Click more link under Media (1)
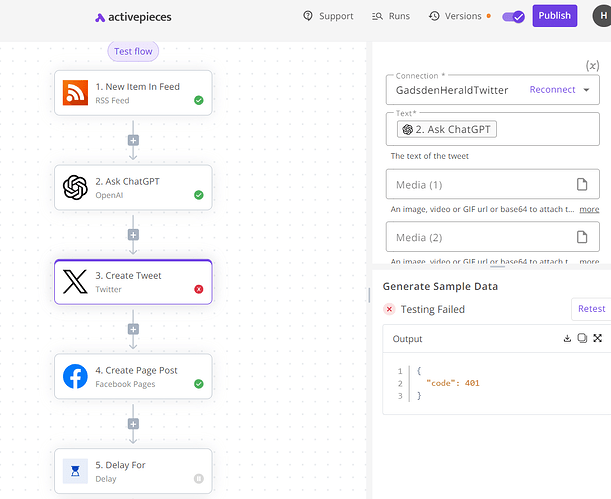Viewport: 611px width, 499px height. 589,210
